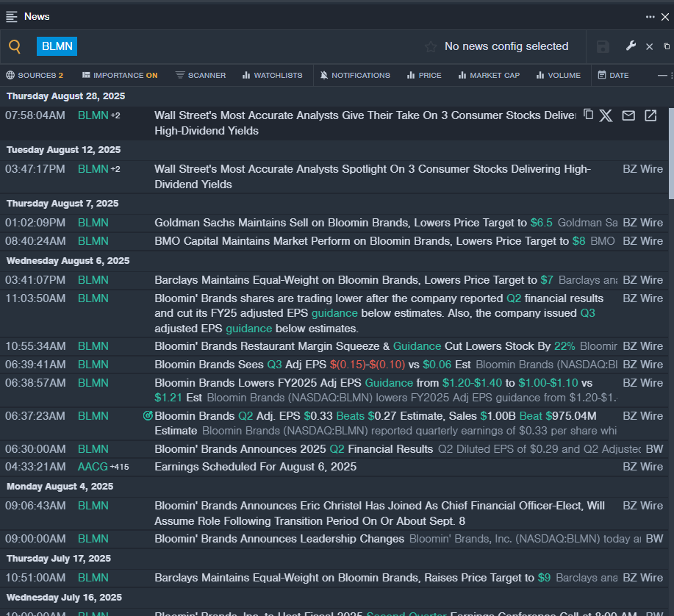Toggle the Notifications bell filter
674x616 pixels.
(356, 75)
